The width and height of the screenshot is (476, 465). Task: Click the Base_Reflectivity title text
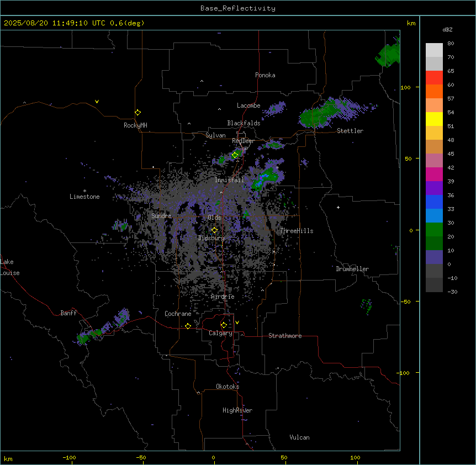click(x=237, y=8)
